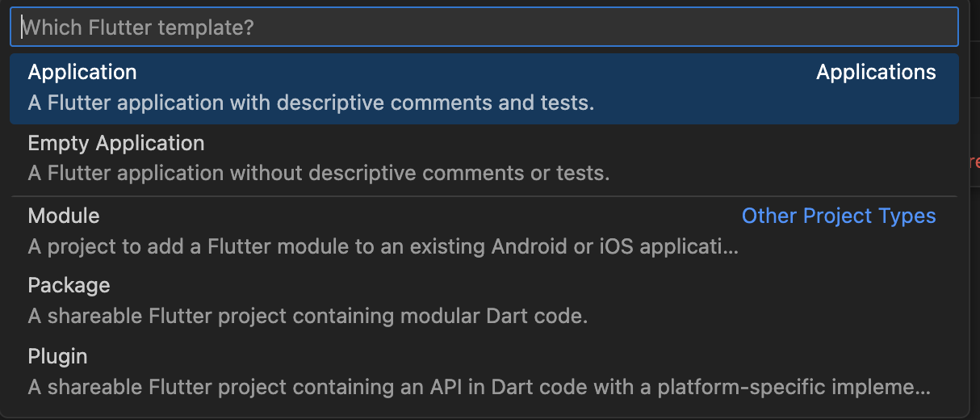Choose the Empty Application template
The height and width of the screenshot is (420, 980).
pos(115,144)
